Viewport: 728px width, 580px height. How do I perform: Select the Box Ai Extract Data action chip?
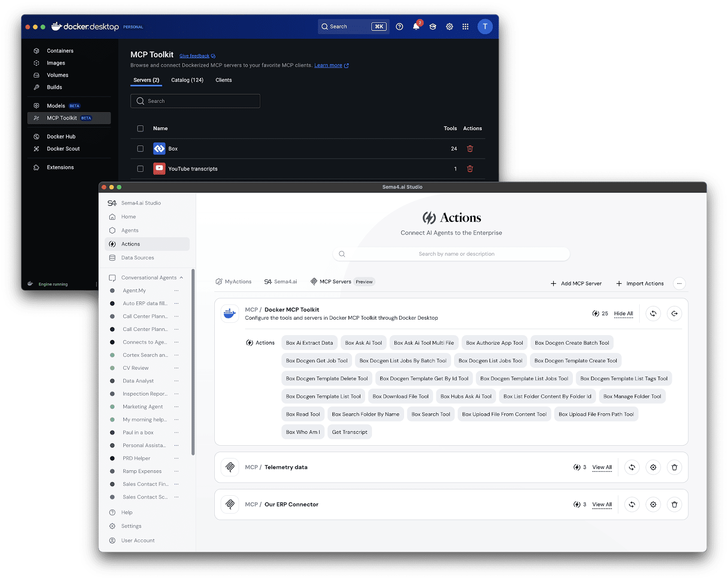click(309, 343)
